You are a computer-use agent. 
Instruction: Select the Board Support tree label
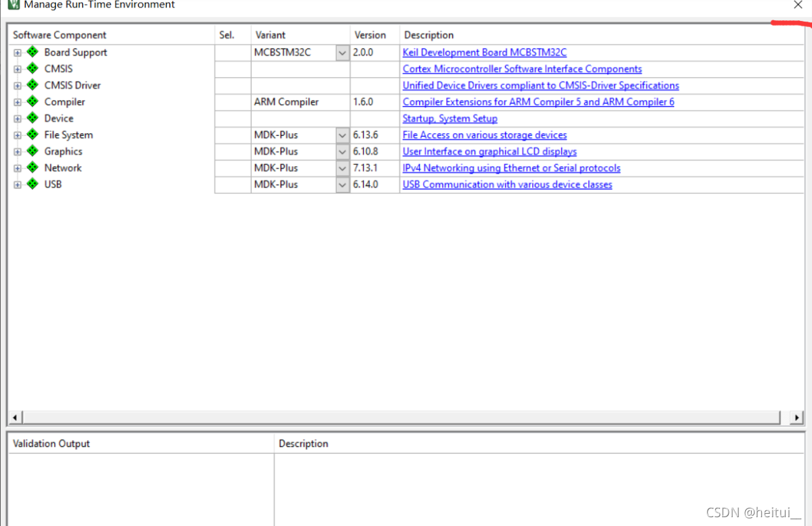tap(76, 52)
